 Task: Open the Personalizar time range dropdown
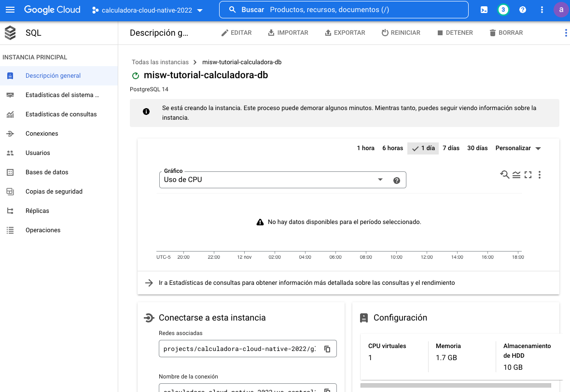pos(518,148)
